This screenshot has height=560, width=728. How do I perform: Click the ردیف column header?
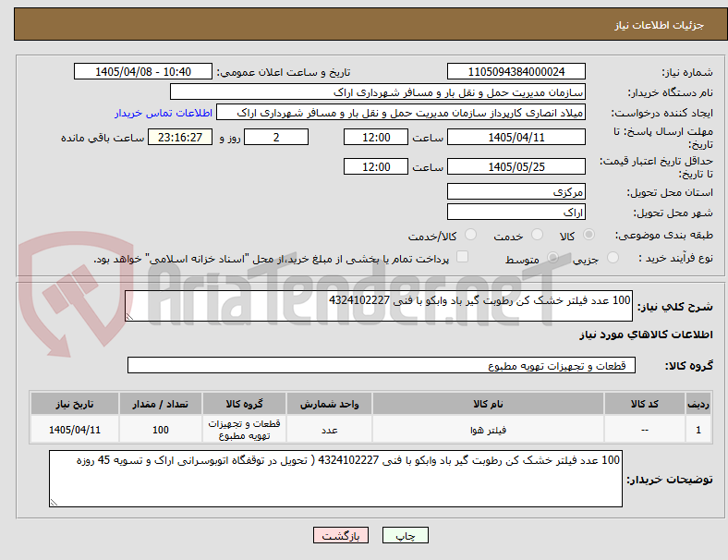click(x=698, y=404)
